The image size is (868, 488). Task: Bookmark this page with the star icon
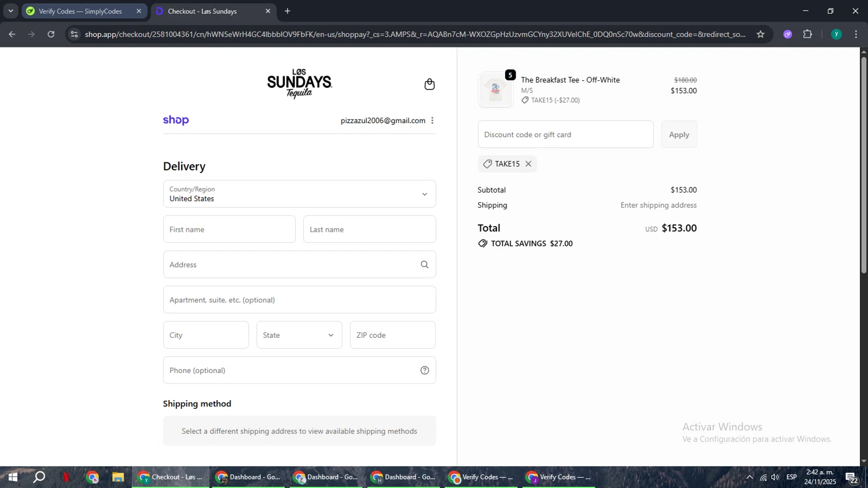pyautogui.click(x=760, y=34)
